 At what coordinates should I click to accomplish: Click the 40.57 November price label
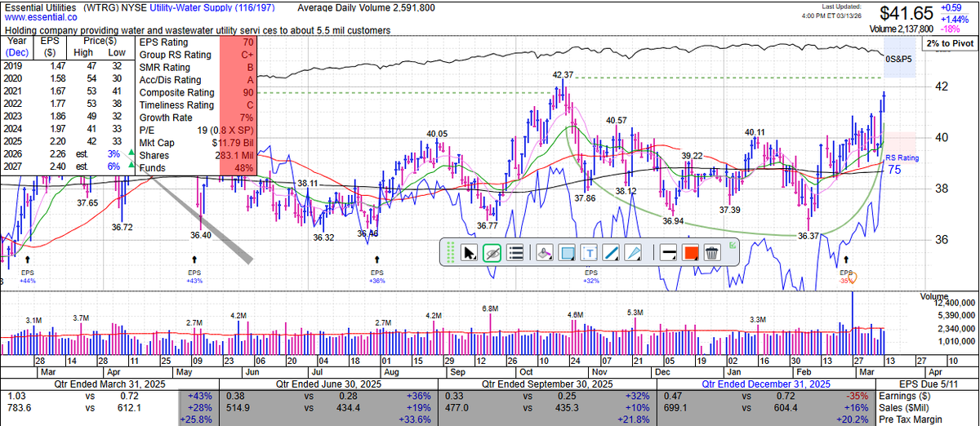point(617,121)
